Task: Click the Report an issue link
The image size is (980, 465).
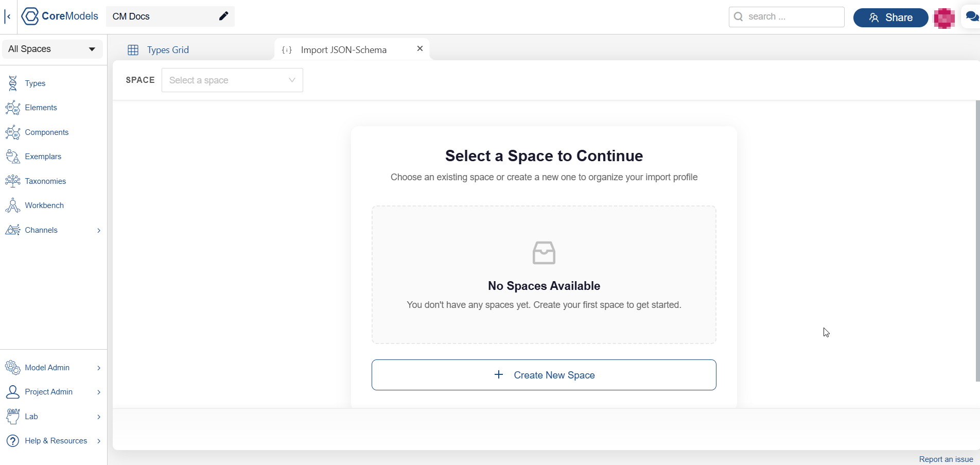Action: (946, 459)
